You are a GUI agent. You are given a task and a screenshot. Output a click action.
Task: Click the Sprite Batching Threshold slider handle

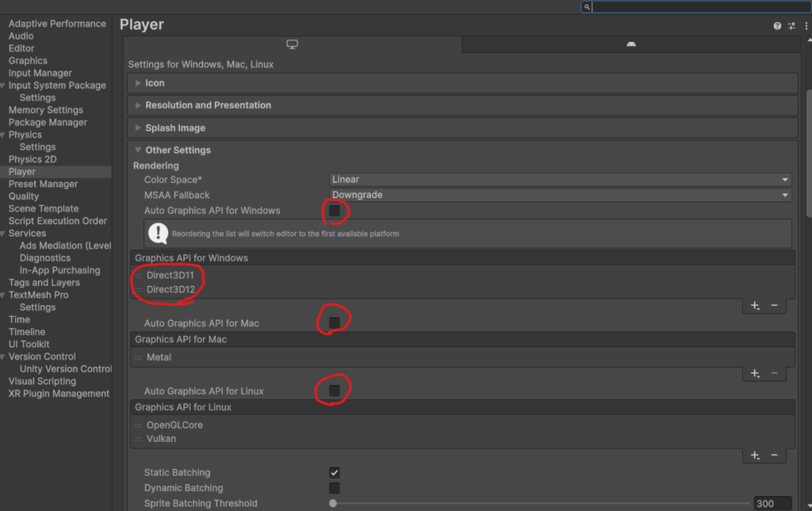point(333,503)
